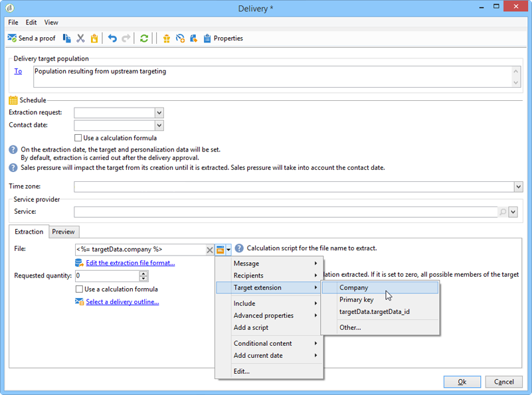Click the Cut scissors icon
Image resolution: width=532 pixels, height=395 pixels.
[x=80, y=39]
